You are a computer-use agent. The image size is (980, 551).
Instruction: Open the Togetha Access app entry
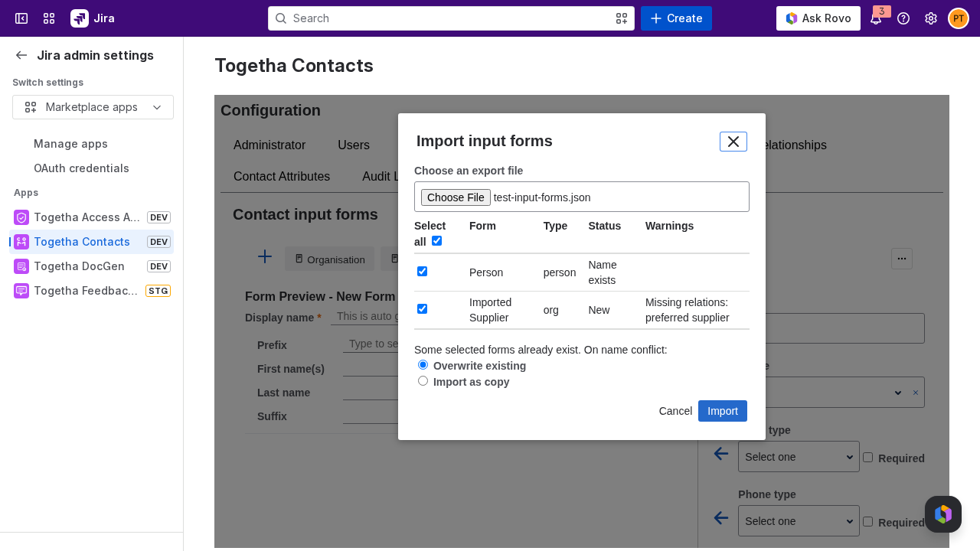[91, 217]
